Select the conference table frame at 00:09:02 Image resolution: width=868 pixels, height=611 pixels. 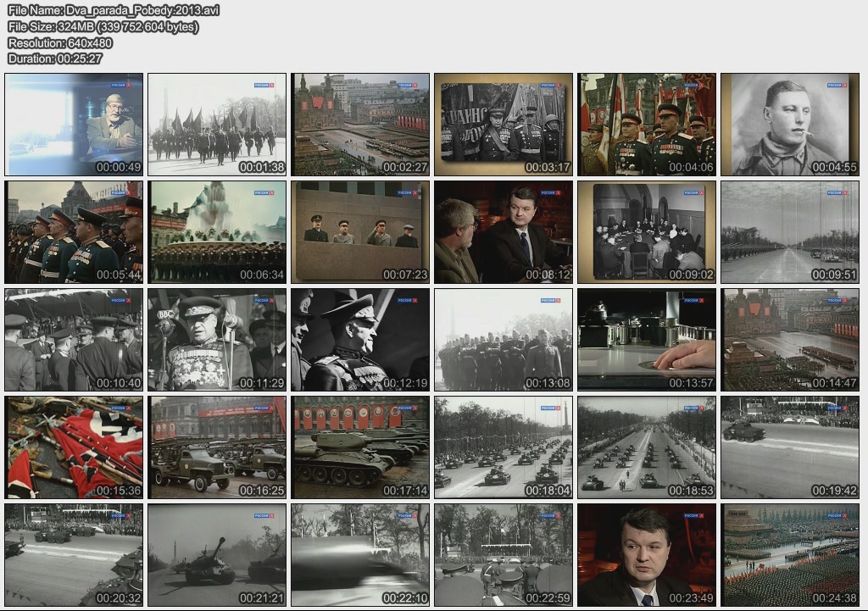coord(647,231)
